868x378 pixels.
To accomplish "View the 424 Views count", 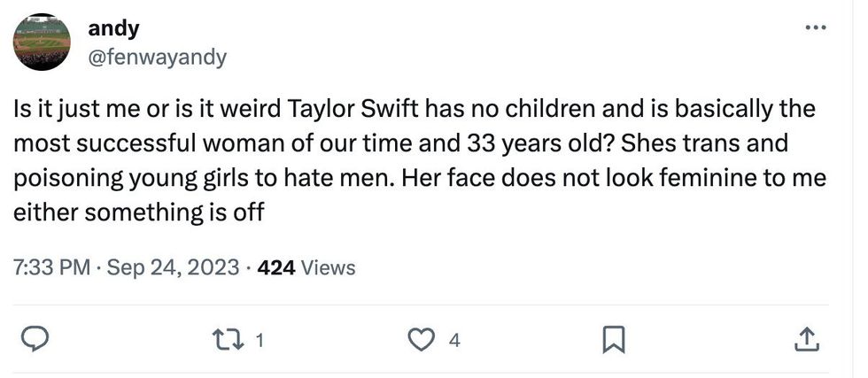I will (x=305, y=267).
